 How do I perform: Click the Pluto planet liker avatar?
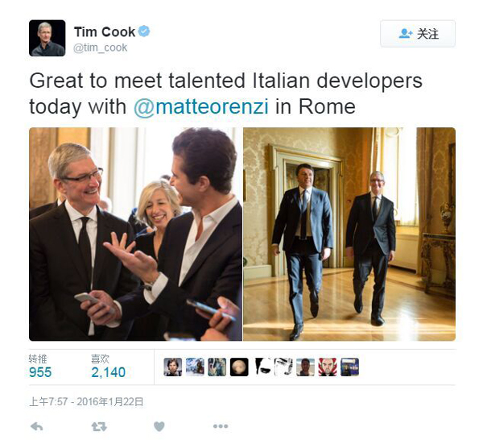(x=239, y=367)
